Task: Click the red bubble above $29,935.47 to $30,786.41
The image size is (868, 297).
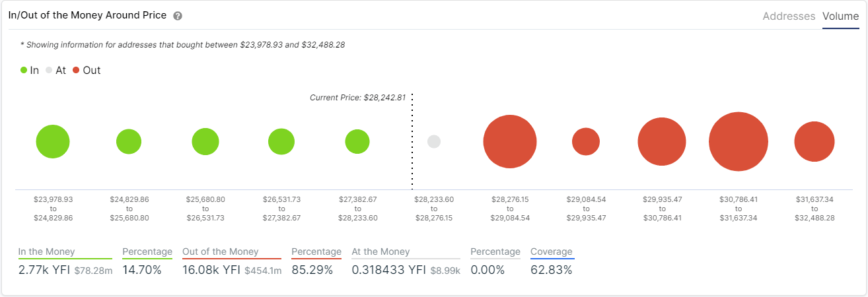Action: tap(662, 141)
